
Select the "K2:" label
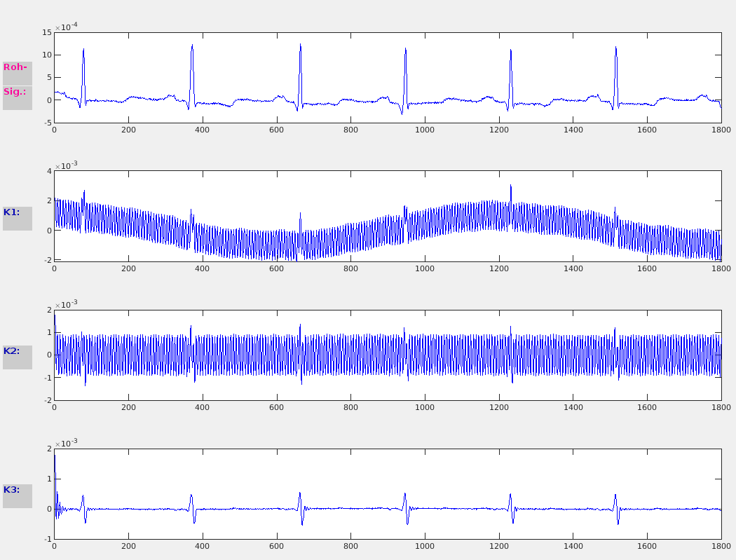click(17, 357)
